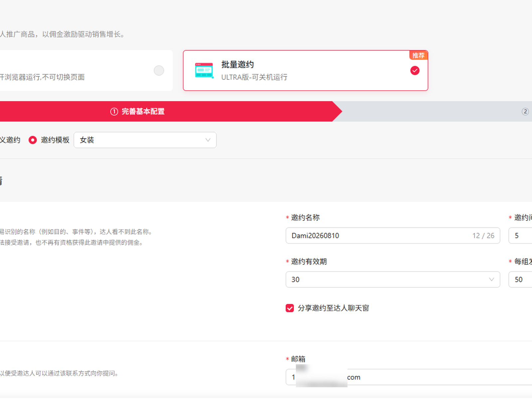Click the step 1 circled number icon
The width and height of the screenshot is (532, 399).
(114, 111)
